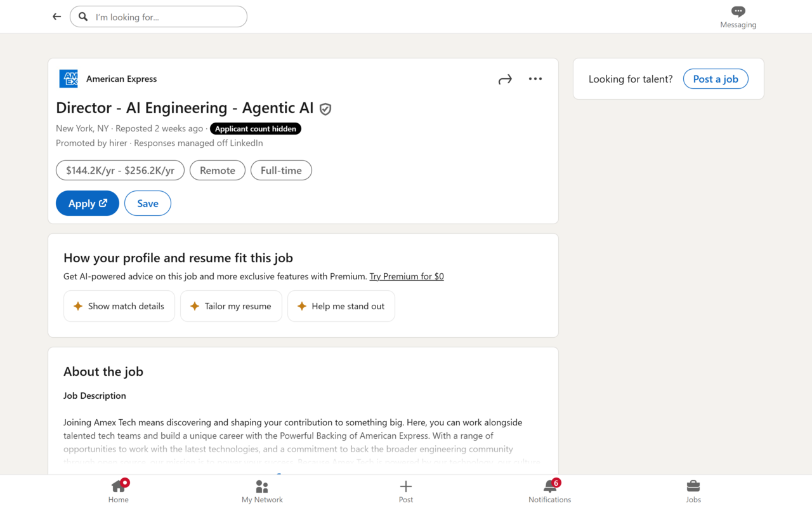Open the Try Premium for $0 link

(x=407, y=276)
